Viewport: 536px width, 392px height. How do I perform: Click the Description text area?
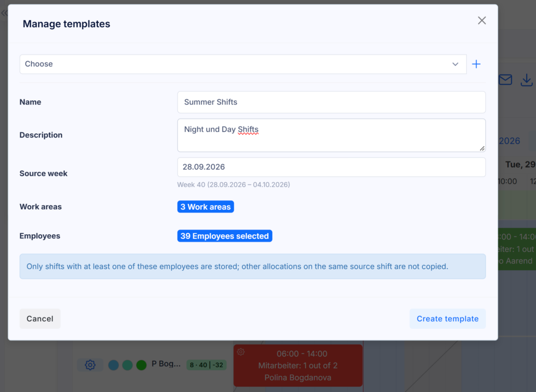(x=331, y=135)
